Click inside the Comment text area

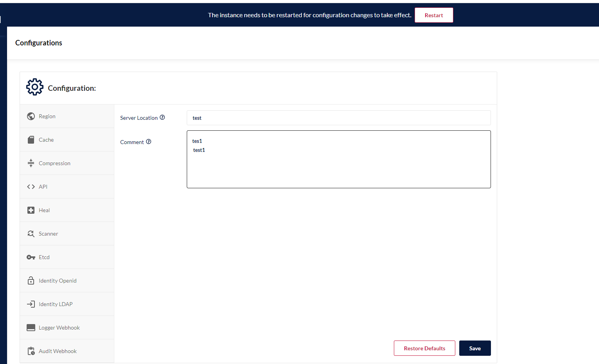[339, 159]
